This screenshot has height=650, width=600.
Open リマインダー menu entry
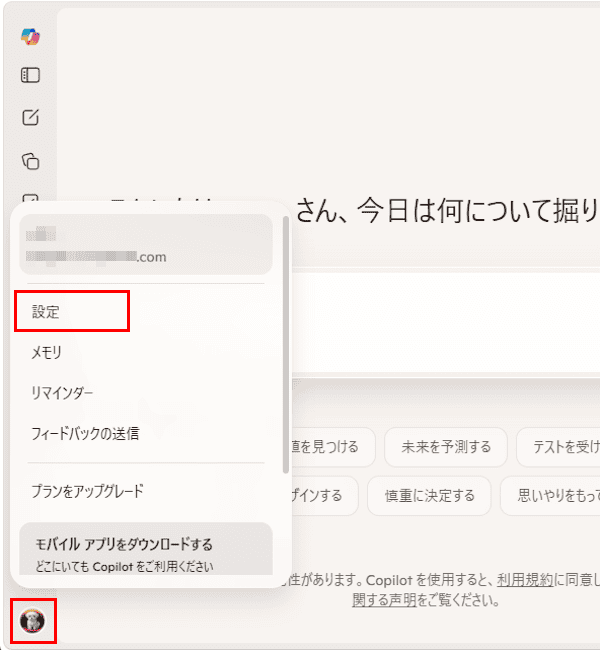(x=62, y=393)
